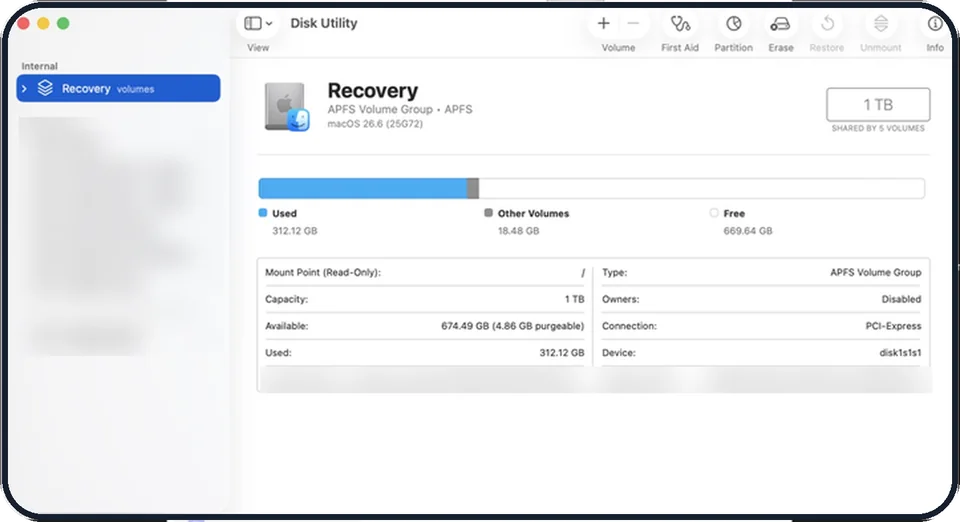
Task: Click the Restore arrow icon
Action: (x=827, y=23)
